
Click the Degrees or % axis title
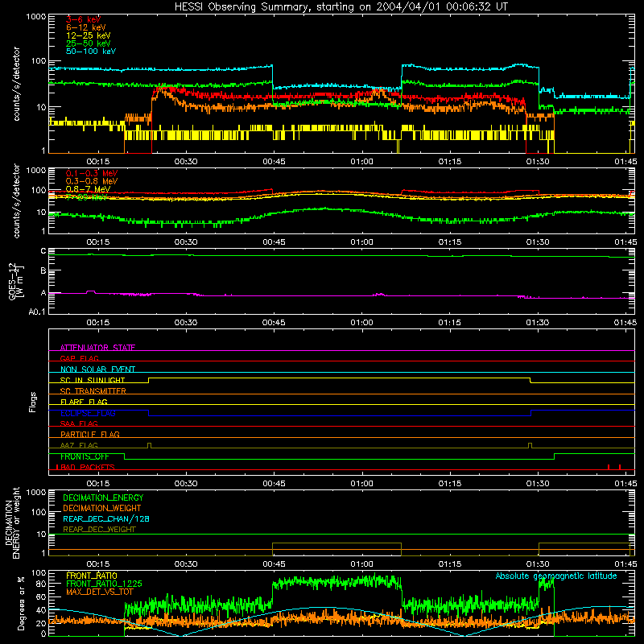pyautogui.click(x=21, y=604)
